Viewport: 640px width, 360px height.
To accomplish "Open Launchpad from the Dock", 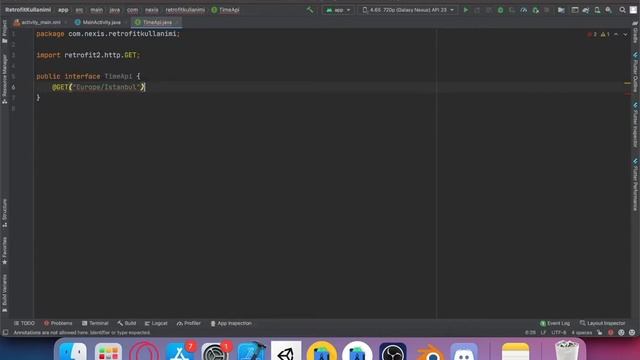I will 108,352.
